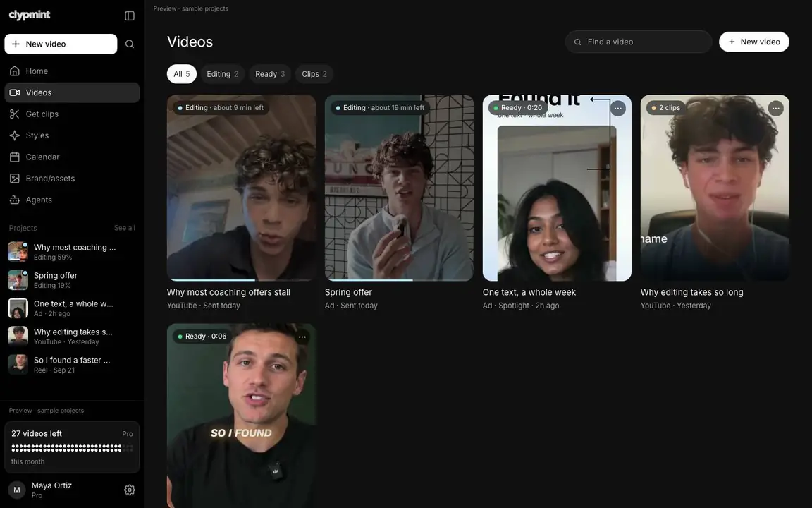This screenshot has height=508, width=812.
Task: Click the Get clips scissors icon
Action: click(x=15, y=114)
